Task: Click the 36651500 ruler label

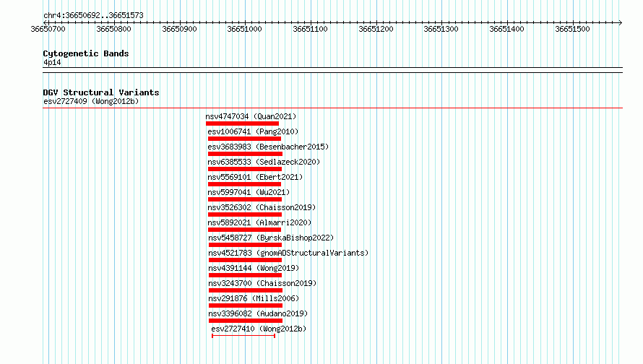Action: [572, 29]
